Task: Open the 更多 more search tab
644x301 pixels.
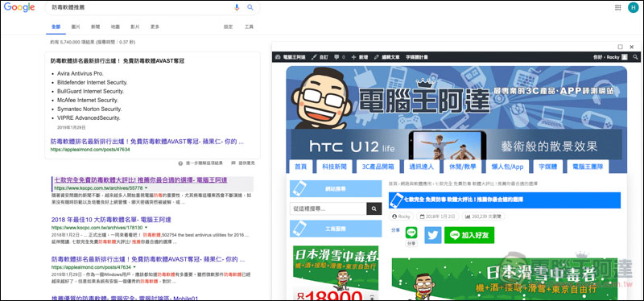Action: click(155, 27)
